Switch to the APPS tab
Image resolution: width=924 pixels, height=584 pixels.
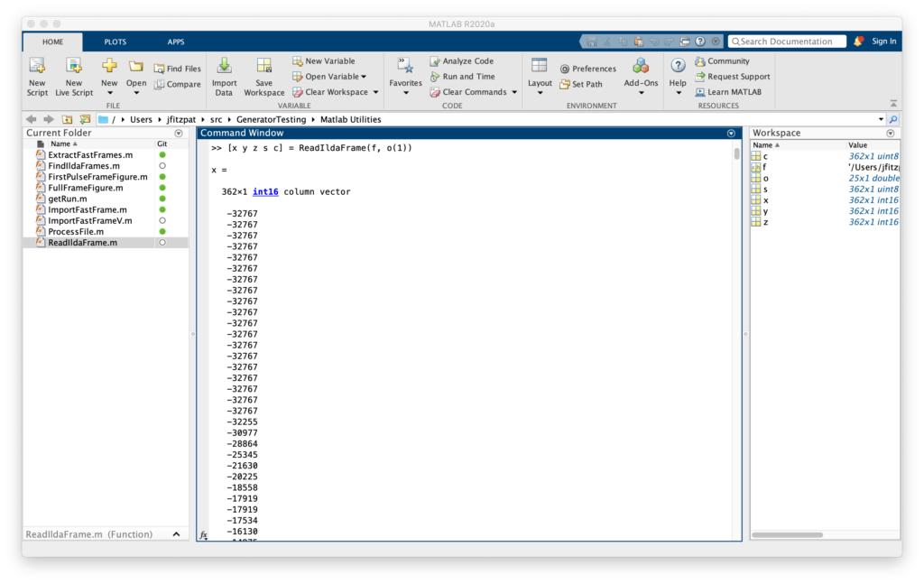coord(175,42)
